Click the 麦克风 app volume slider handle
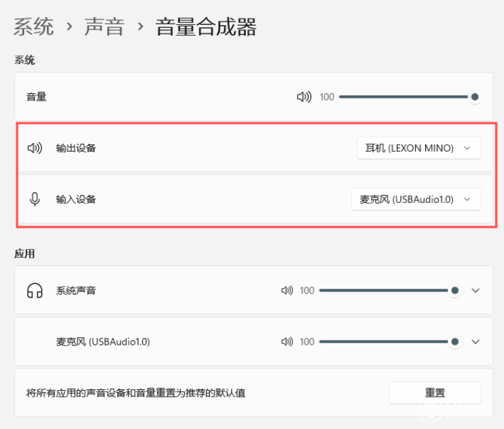 (x=455, y=341)
